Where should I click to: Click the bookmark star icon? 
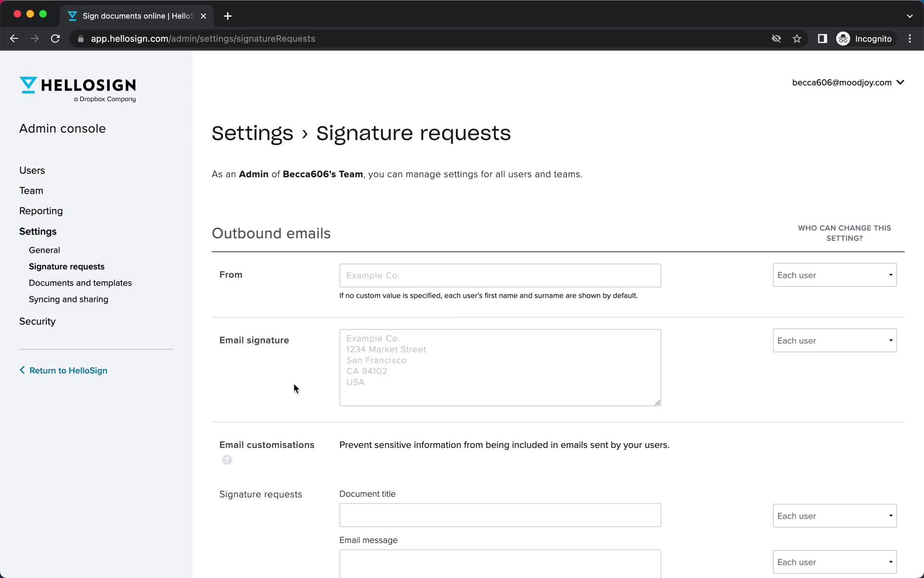(797, 39)
